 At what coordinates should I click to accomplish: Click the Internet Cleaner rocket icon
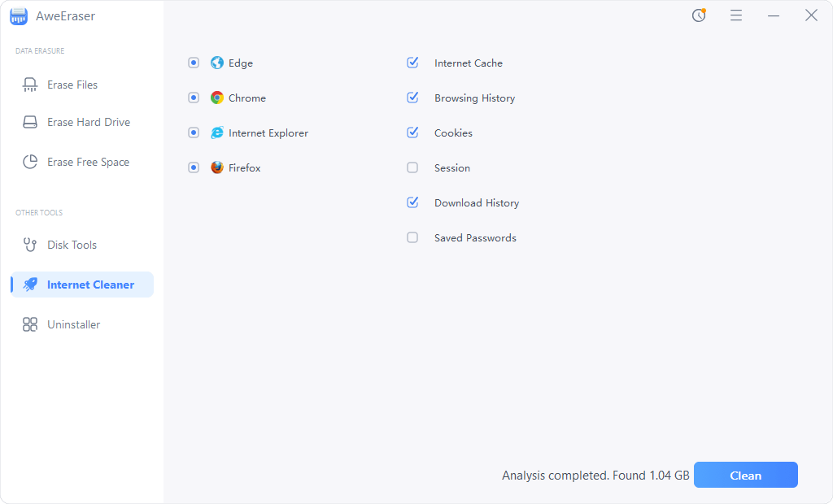(30, 285)
